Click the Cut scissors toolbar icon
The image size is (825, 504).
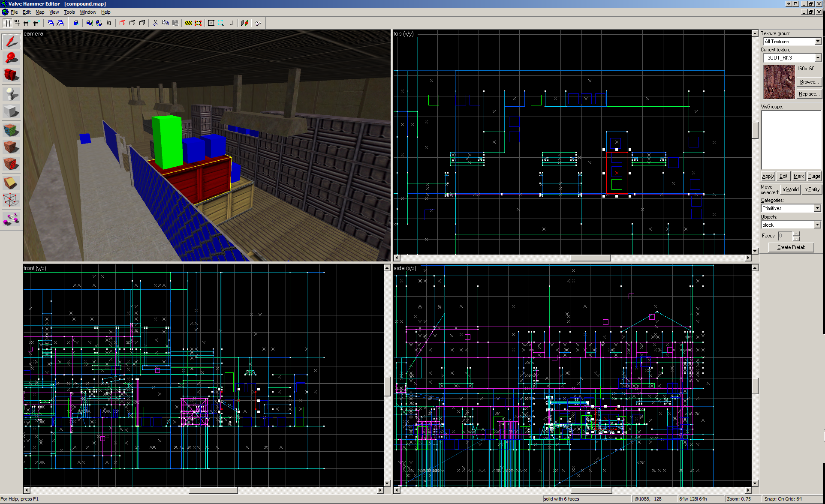(x=155, y=23)
